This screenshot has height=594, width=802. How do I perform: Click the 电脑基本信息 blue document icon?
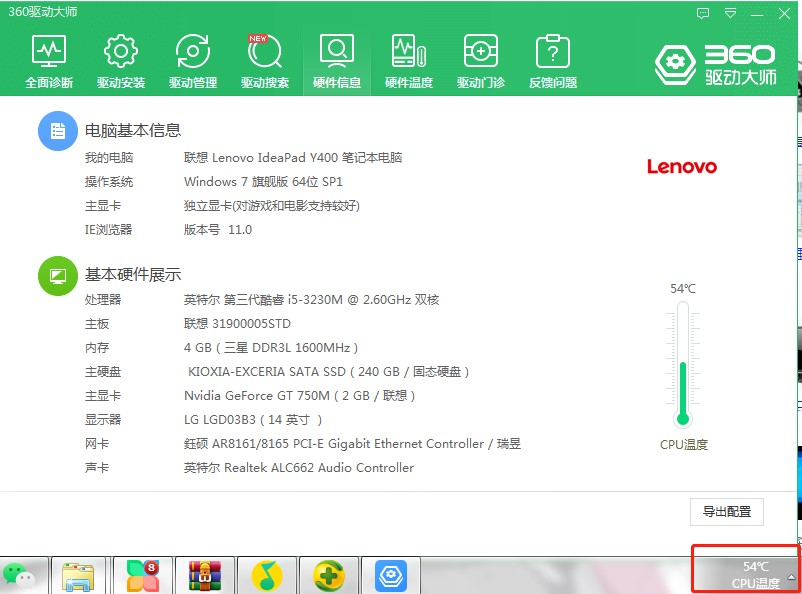[58, 131]
